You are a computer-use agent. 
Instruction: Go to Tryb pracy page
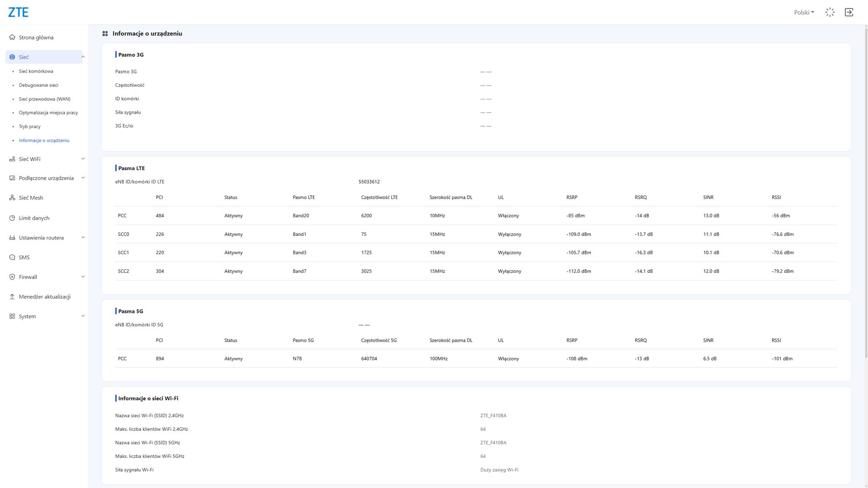30,127
